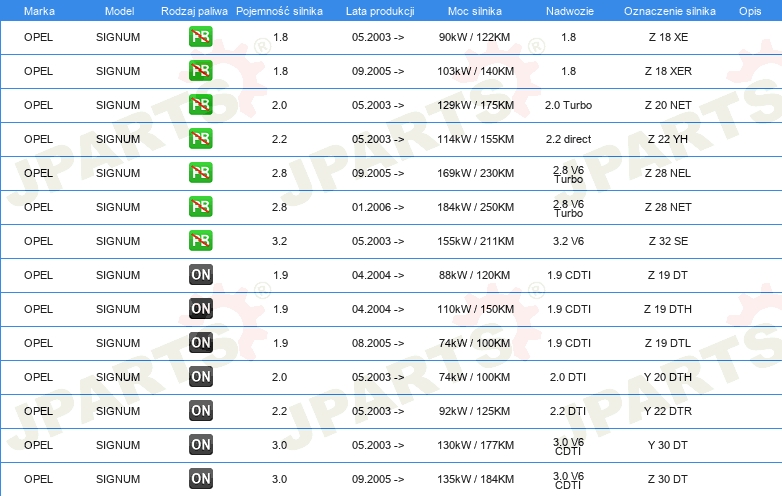The width and height of the screenshot is (782, 496).
Task: Click power value 103kW / 140KM
Action: pyautogui.click(x=476, y=71)
